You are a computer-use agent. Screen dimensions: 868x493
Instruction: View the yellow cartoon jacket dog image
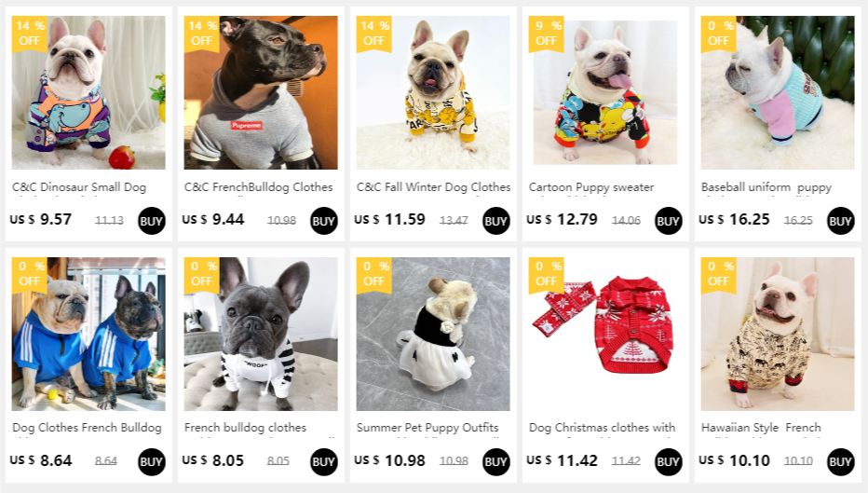[433, 92]
